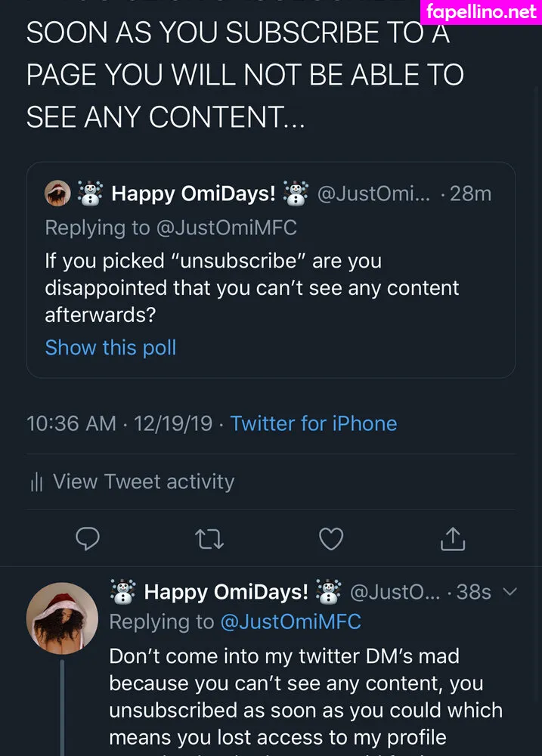This screenshot has width=542, height=756.
Task: Open the "Twitter for iPhone" source link
Action: click(313, 423)
